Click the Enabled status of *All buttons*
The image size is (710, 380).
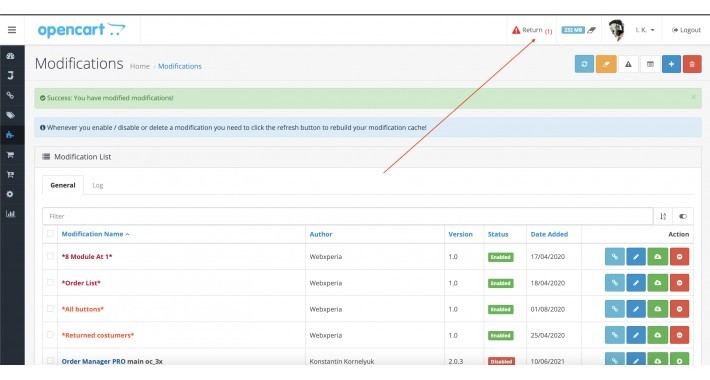500,309
